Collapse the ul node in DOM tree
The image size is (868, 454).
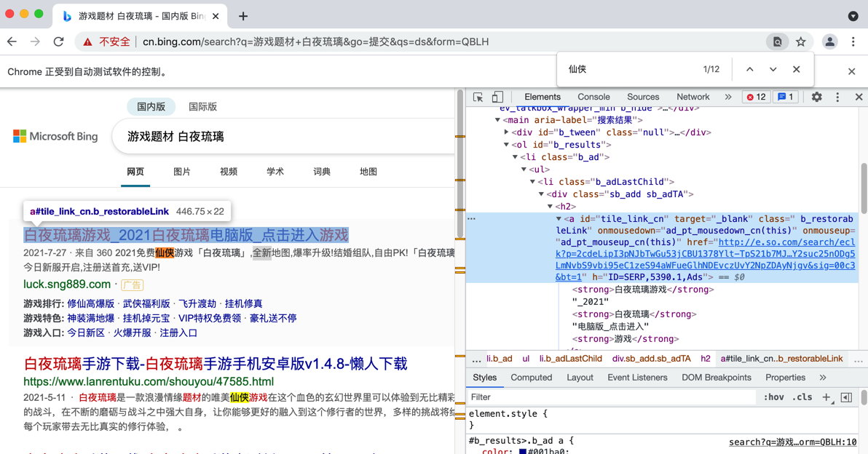tap(524, 170)
